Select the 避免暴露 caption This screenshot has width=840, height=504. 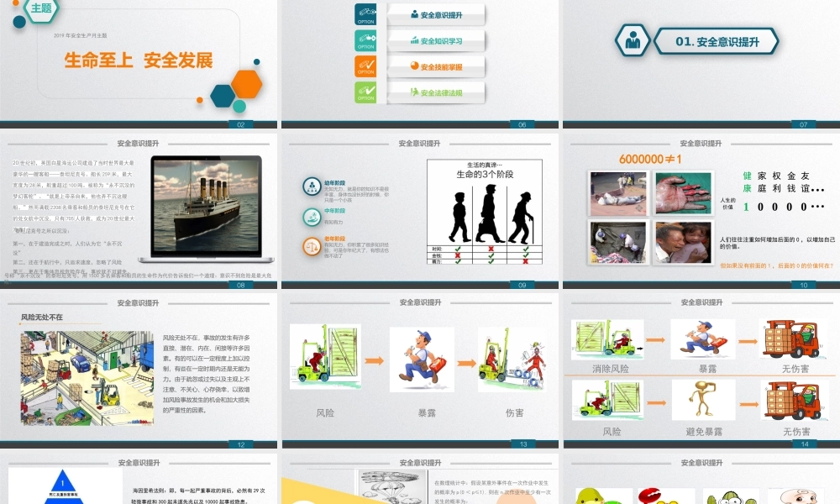click(x=704, y=432)
